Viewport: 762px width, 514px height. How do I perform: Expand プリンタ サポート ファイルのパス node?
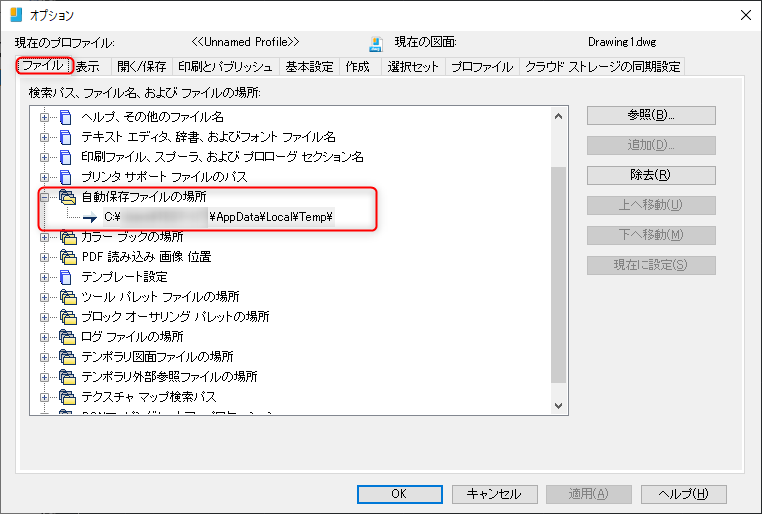click(x=44, y=177)
